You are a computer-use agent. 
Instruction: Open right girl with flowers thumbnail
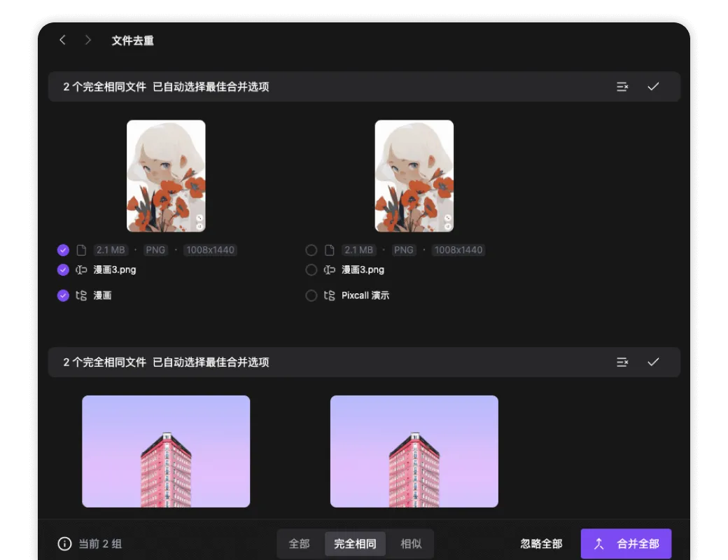(x=414, y=176)
